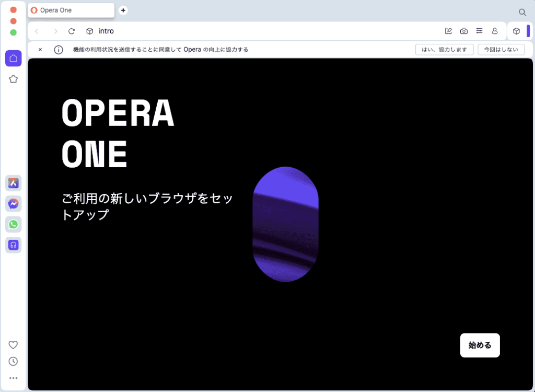Open the bookmarks star in the sidebar
Screen dimensions: 535x392
(x=13, y=79)
